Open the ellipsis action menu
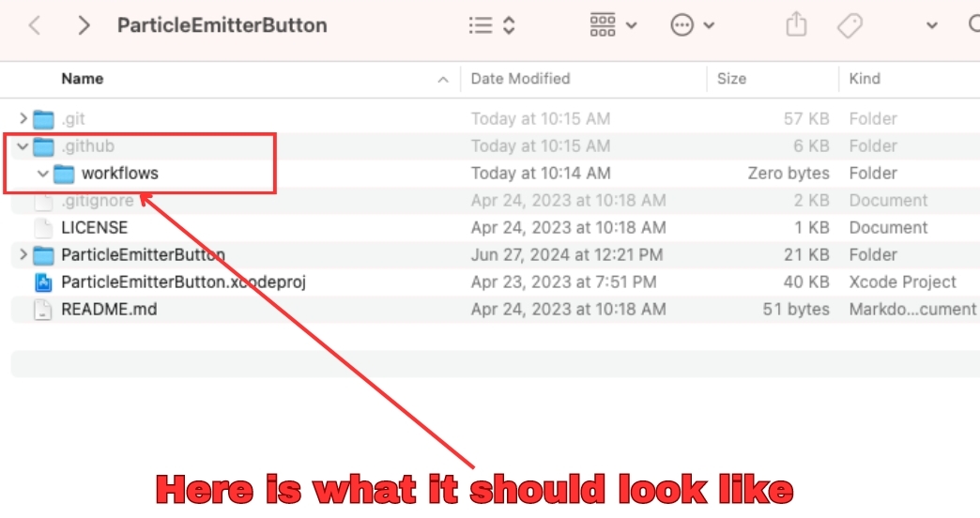The image size is (980, 518). pos(693,25)
